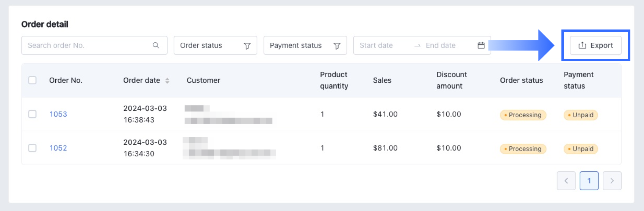Go to the previous page arrow
644x211 pixels.
click(566, 181)
